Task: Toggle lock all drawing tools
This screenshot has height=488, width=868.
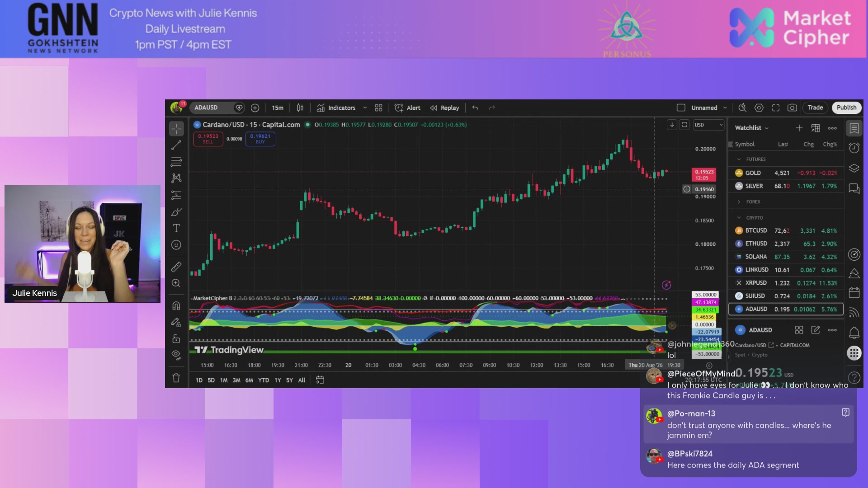Action: pos(176,338)
